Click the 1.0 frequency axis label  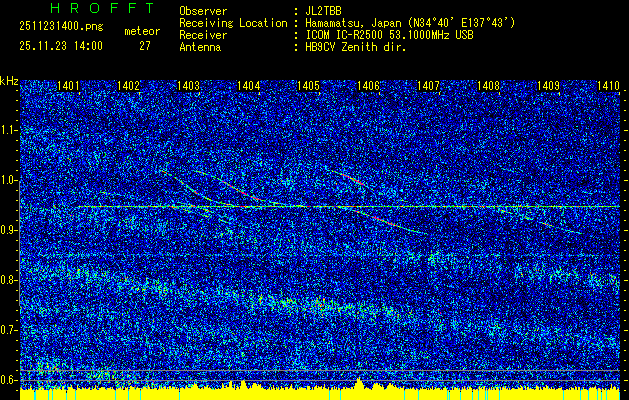9,180
